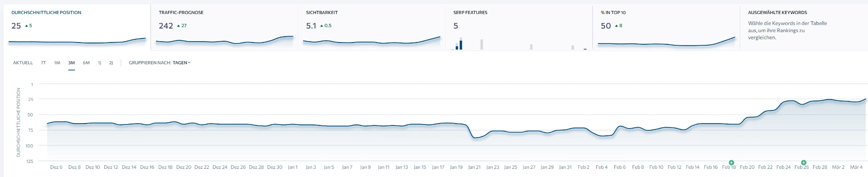Click the Sichtbarkeit sparkline
868x177 pixels.
pos(372,41)
